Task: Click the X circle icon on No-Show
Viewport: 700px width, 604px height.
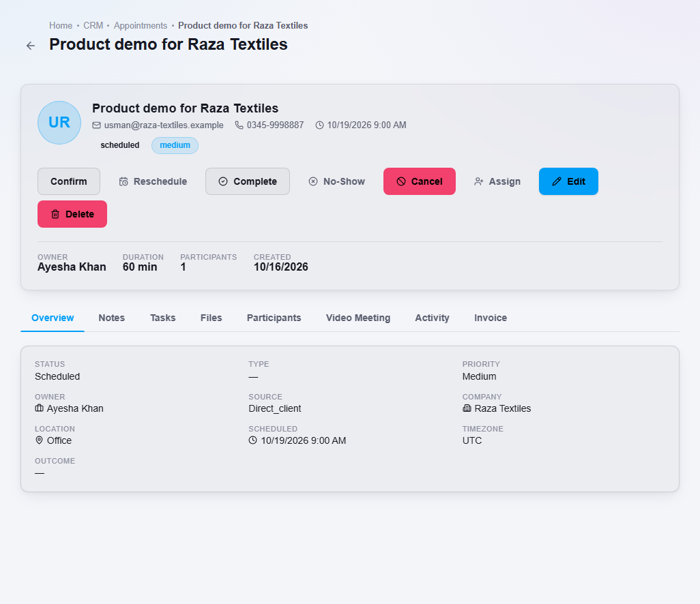Action: click(x=313, y=181)
